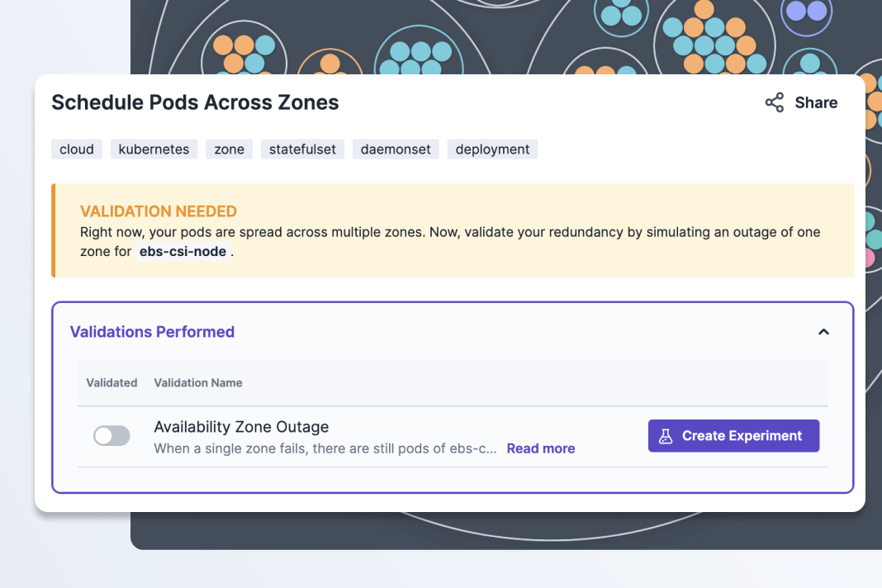Select the Availability Zone Outage title
The image size is (882, 588).
pos(241,427)
